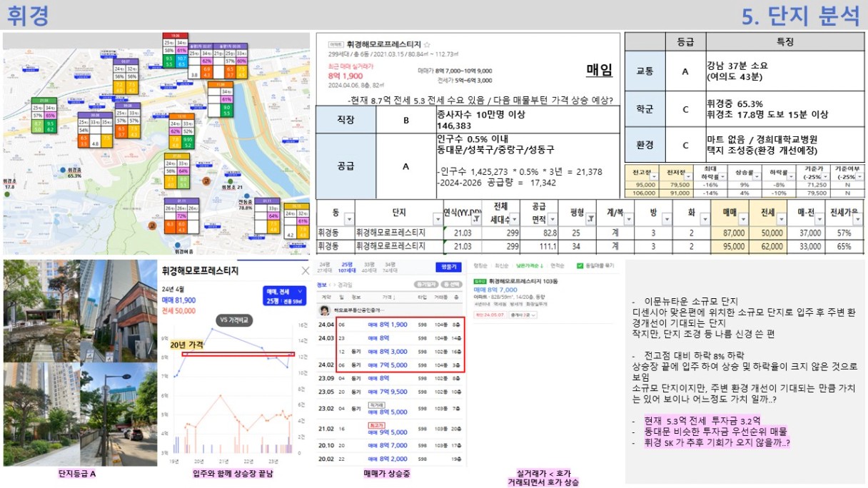Expand filter for 전체 세대수 column
Viewport: 868px width, 488px height.
click(x=515, y=220)
